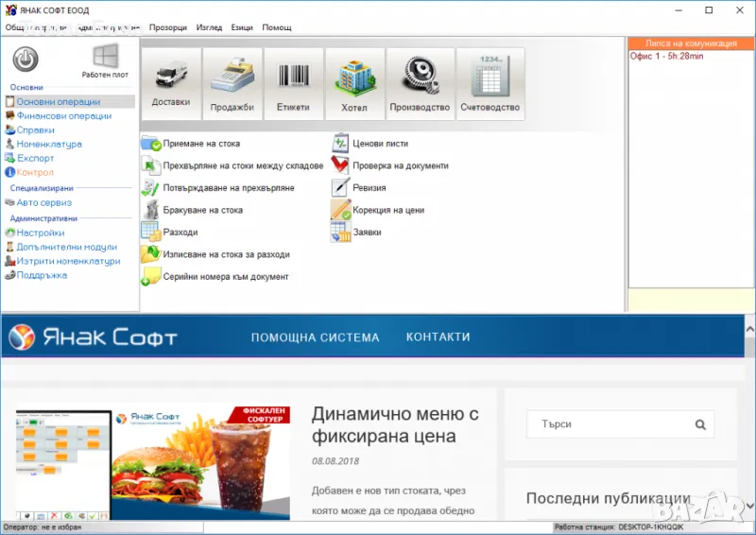Open the Продажби cash register module
Image resolution: width=756 pixels, height=535 pixels.
click(x=232, y=84)
